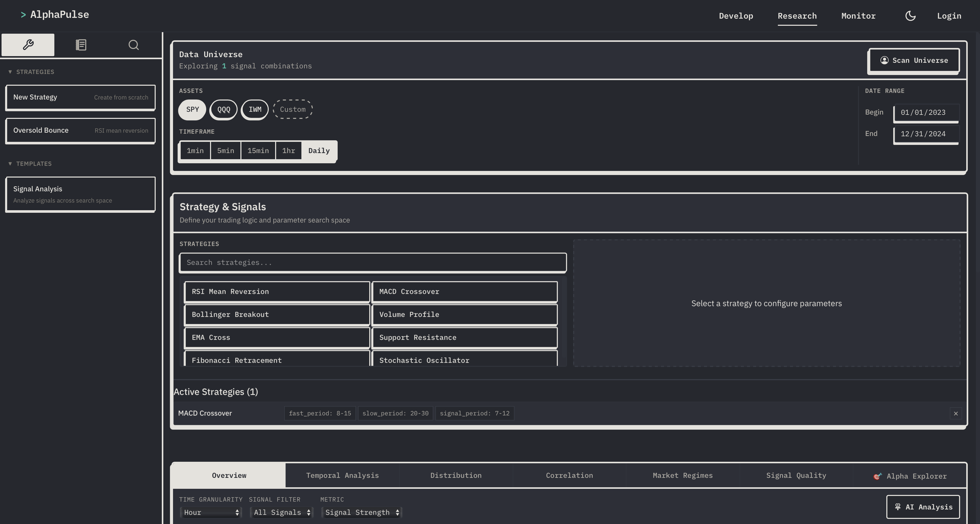The width and height of the screenshot is (980, 524).
Task: Toggle dark mode moon icon
Action: pos(910,16)
